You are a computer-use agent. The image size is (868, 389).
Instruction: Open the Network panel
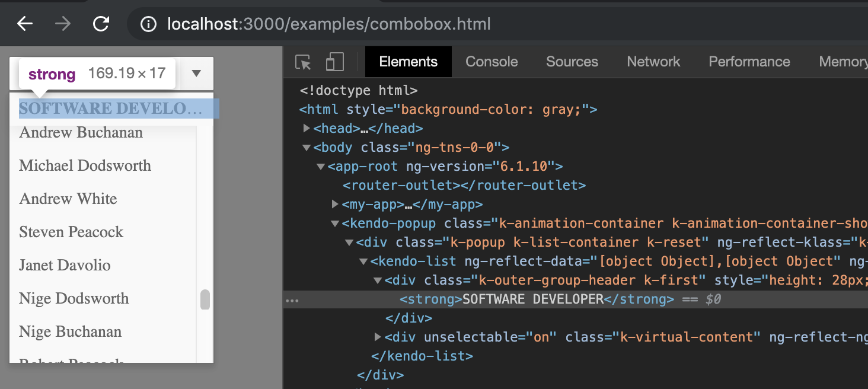pyautogui.click(x=653, y=61)
